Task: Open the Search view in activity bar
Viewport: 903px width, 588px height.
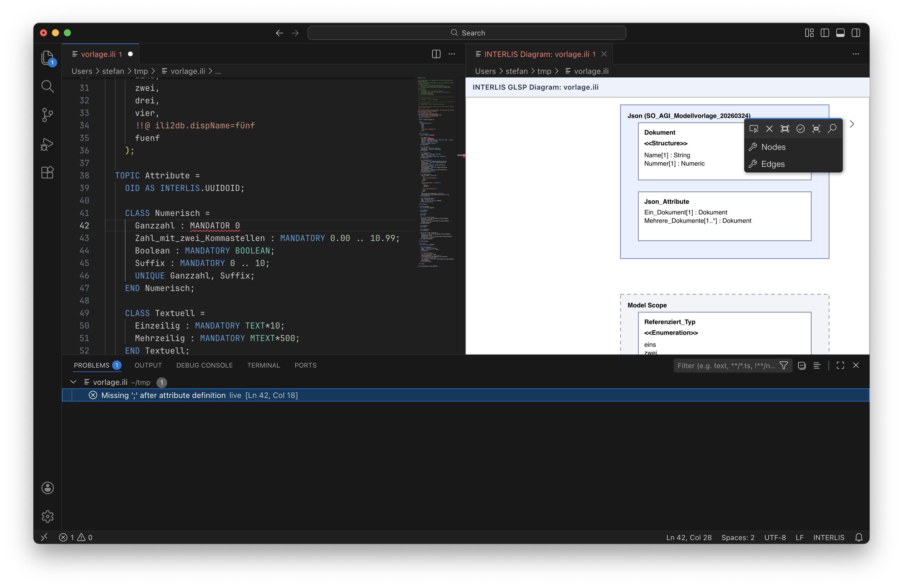Action: (47, 86)
